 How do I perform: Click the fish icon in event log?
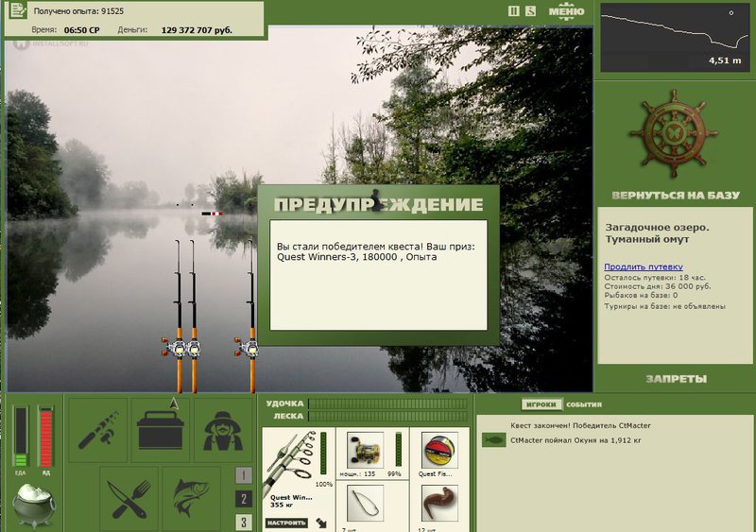[493, 440]
